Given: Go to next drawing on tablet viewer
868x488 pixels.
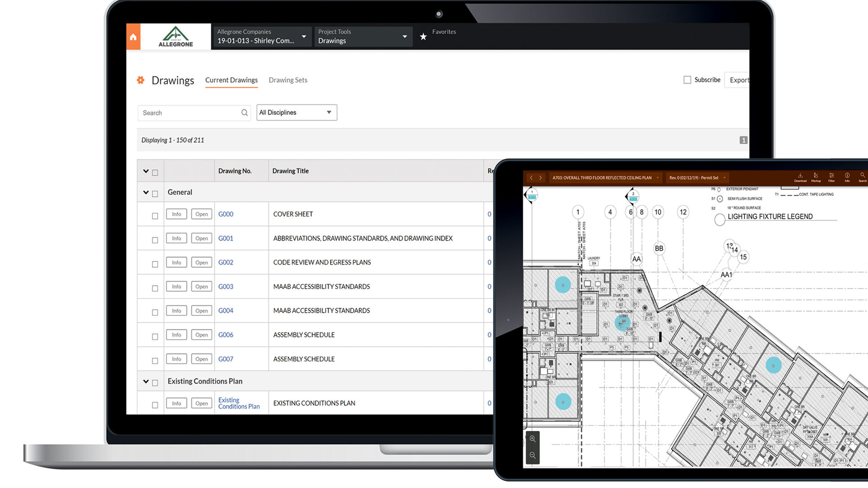Looking at the screenshot, I should pyautogui.click(x=541, y=178).
